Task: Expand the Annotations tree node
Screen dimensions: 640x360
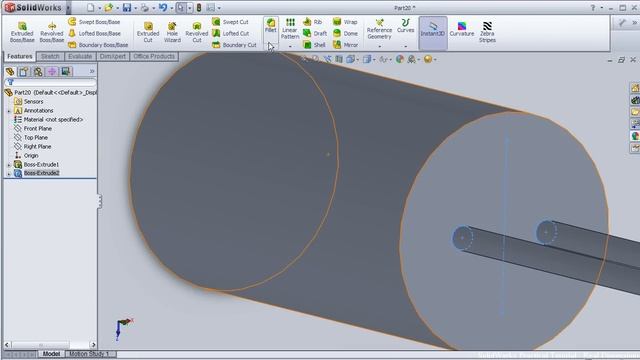Action: [x=9, y=111]
